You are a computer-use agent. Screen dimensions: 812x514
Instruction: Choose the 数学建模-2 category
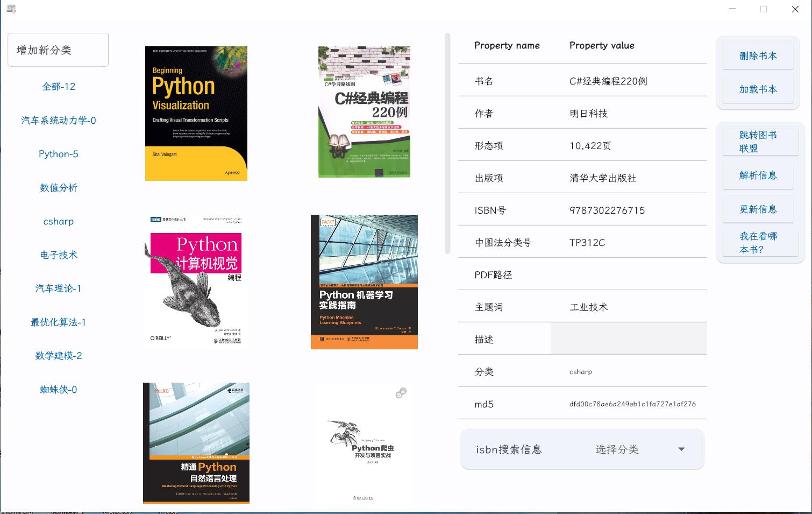(x=59, y=356)
